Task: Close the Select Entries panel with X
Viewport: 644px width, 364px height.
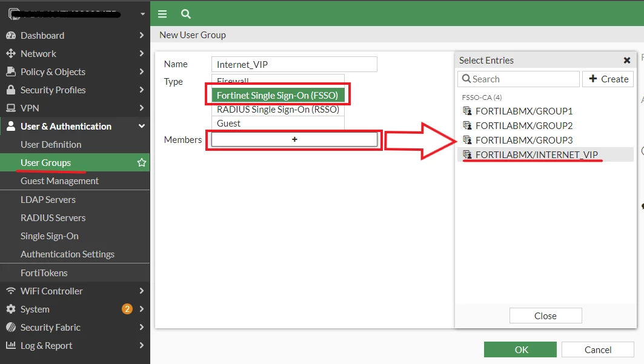Action: tap(627, 61)
